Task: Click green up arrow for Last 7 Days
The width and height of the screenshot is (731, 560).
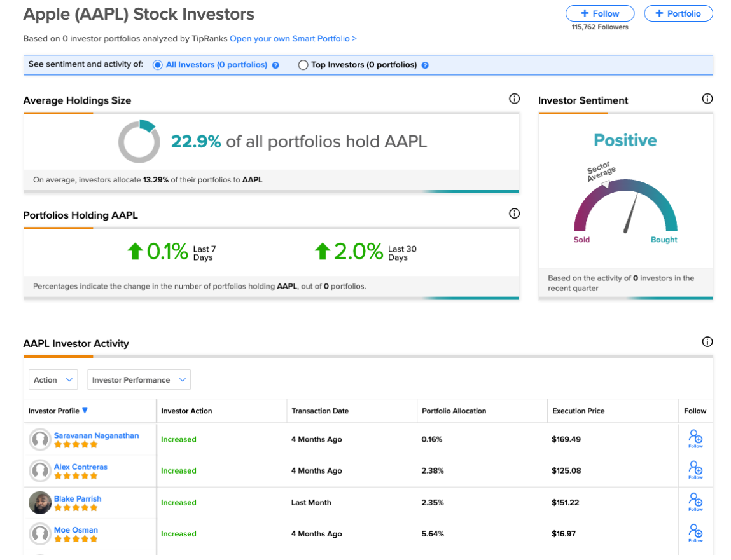Action: (x=136, y=252)
